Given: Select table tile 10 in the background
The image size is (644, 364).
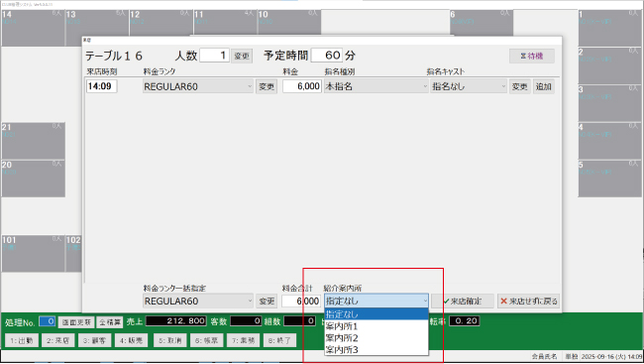Looking at the screenshot, I should 289,23.
